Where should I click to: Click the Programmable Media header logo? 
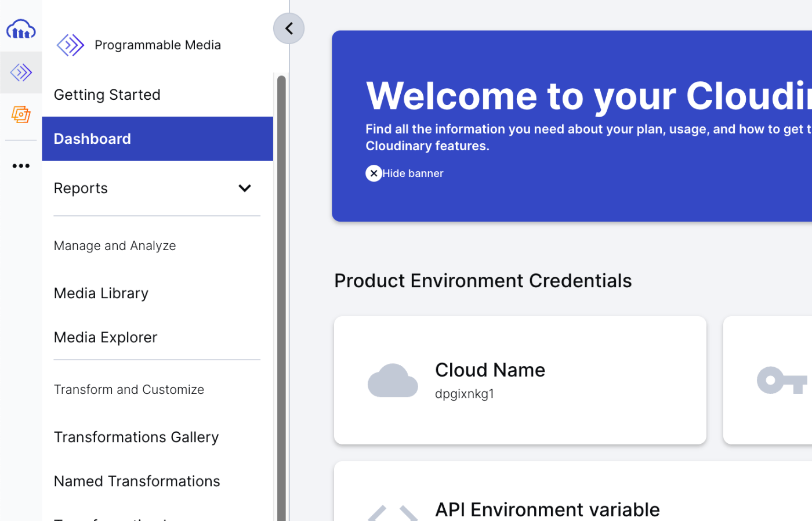(70, 45)
